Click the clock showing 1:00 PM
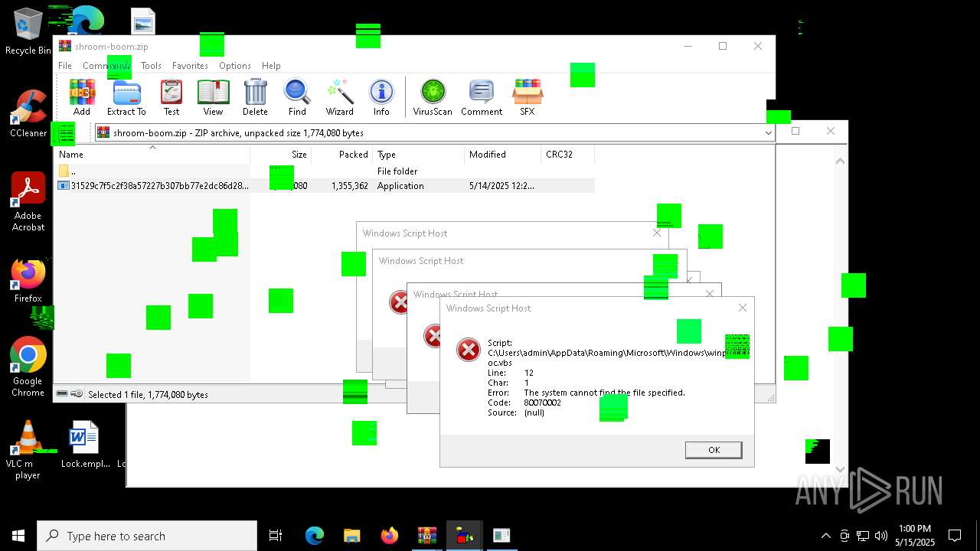The image size is (980, 551). pos(914,536)
